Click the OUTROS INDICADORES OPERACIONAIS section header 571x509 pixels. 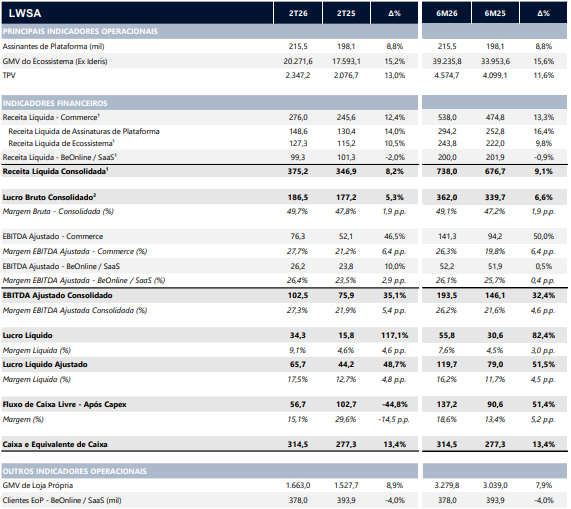click(x=75, y=471)
